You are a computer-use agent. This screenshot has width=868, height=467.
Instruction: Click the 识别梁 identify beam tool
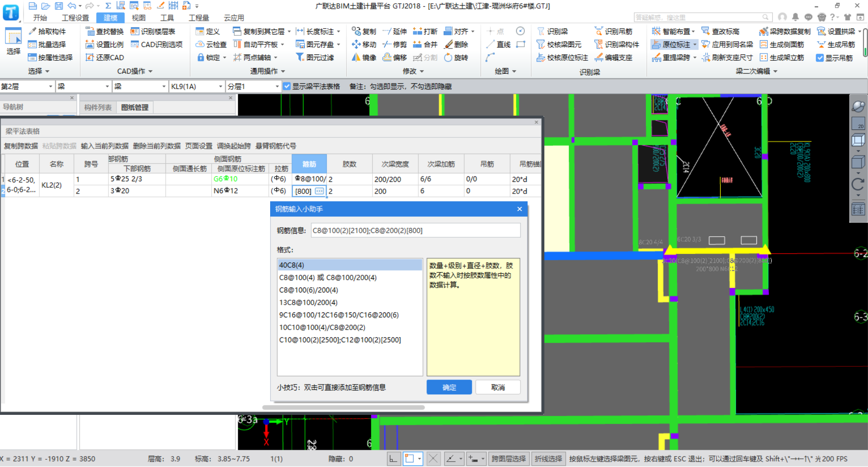pyautogui.click(x=552, y=31)
